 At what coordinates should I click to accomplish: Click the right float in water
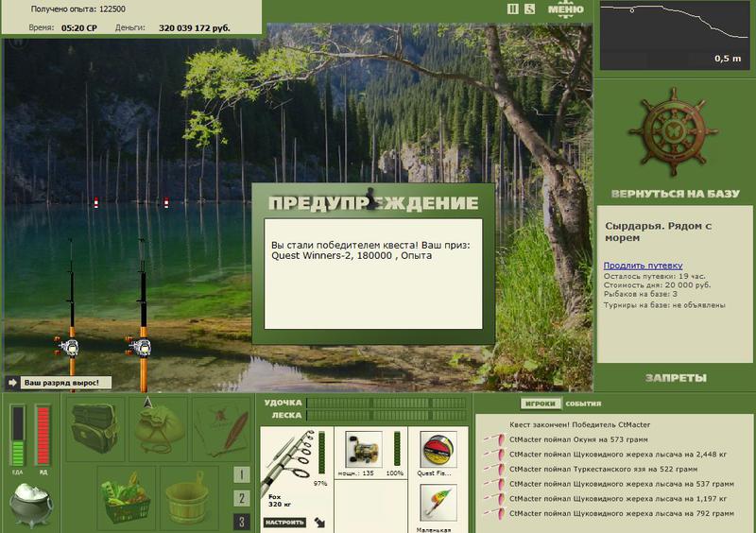(x=166, y=202)
